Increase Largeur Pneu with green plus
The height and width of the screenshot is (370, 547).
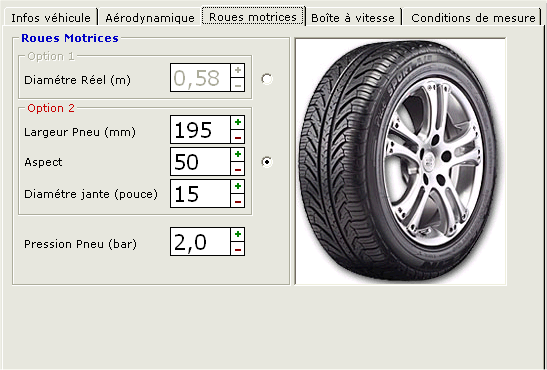tap(238, 122)
